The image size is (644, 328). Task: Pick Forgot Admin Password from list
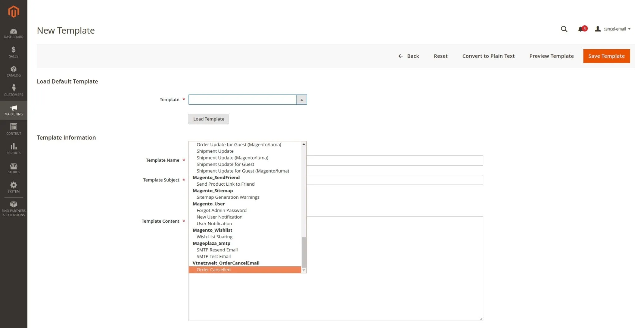(221, 210)
